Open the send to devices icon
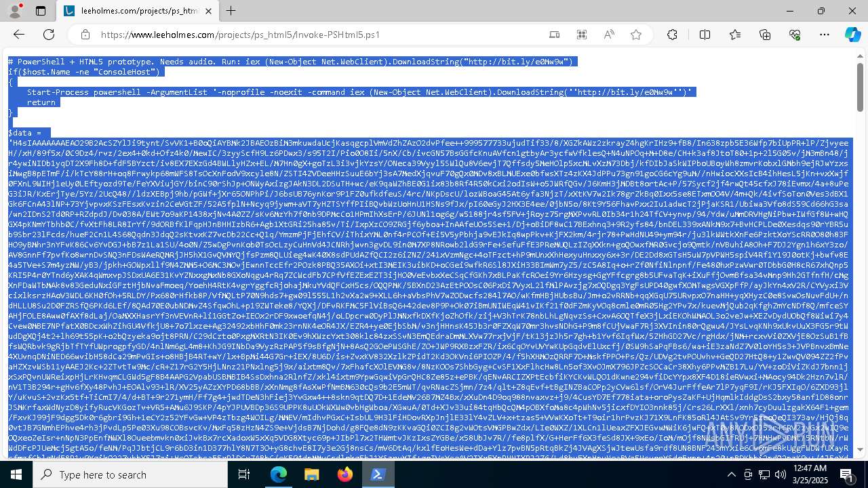The width and height of the screenshot is (868, 488). [x=555, y=35]
